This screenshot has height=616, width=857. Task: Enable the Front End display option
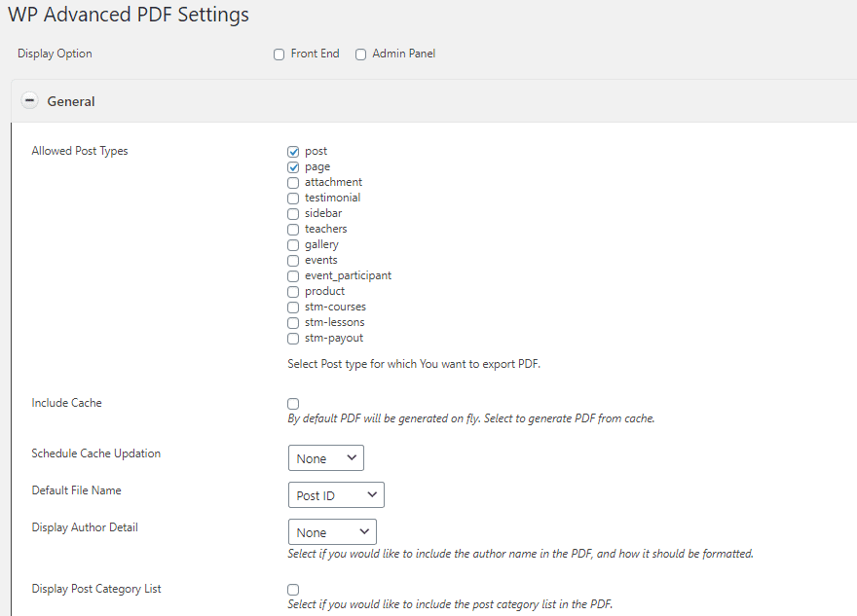point(279,54)
